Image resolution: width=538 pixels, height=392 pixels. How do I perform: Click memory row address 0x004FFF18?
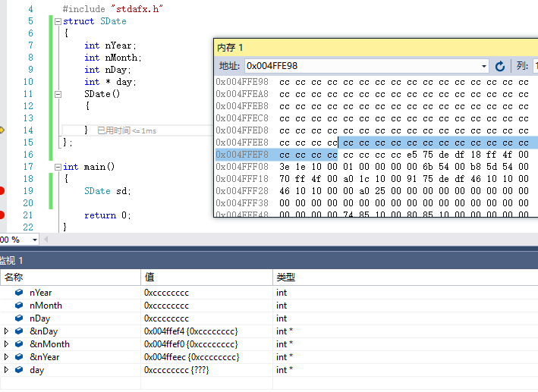242,179
